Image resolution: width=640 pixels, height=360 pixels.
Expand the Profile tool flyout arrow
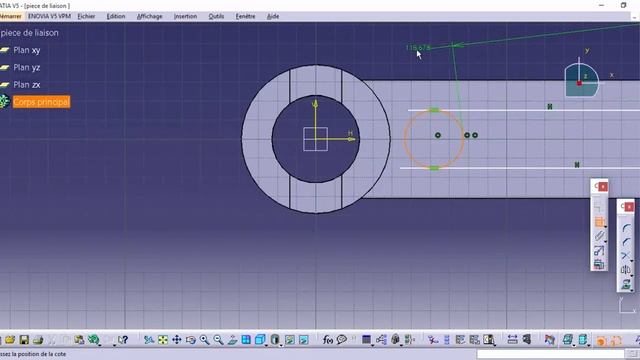(x=606, y=227)
